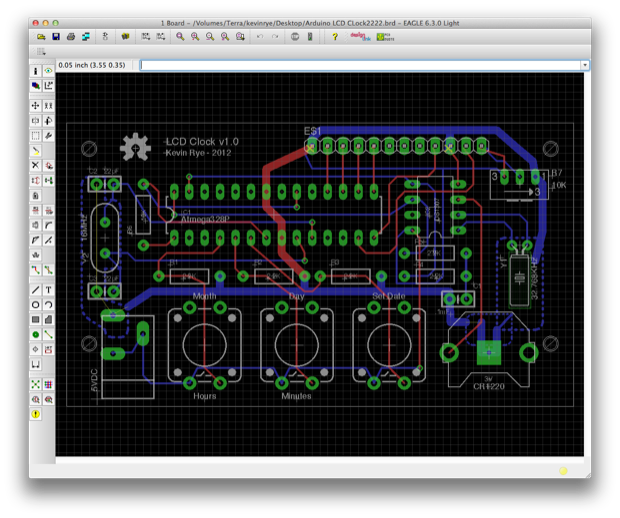Select the Circle tool

pyautogui.click(x=36, y=305)
